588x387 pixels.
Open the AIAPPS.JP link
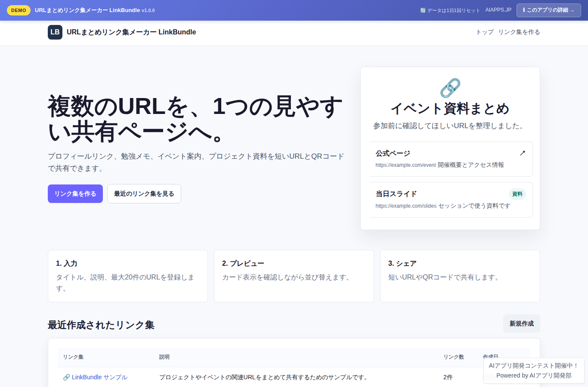[498, 10]
